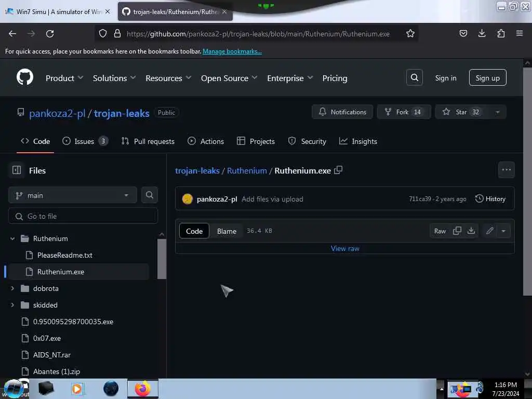
Task: Fork the repository with Fork button
Action: 404,112
